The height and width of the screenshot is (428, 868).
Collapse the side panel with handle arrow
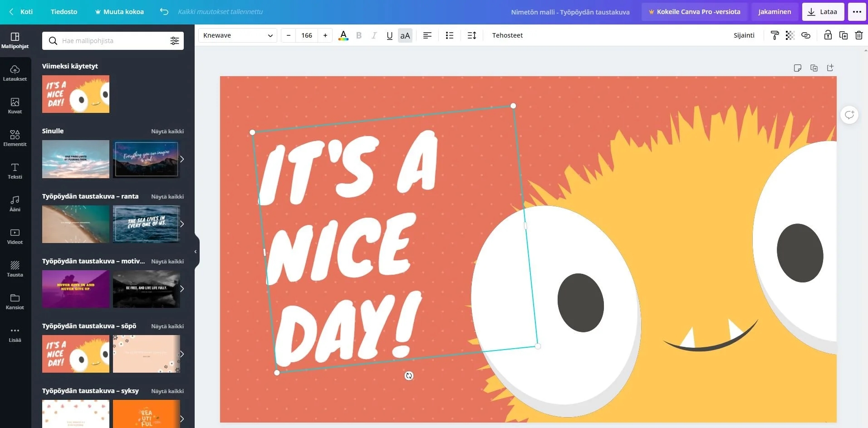(196, 252)
